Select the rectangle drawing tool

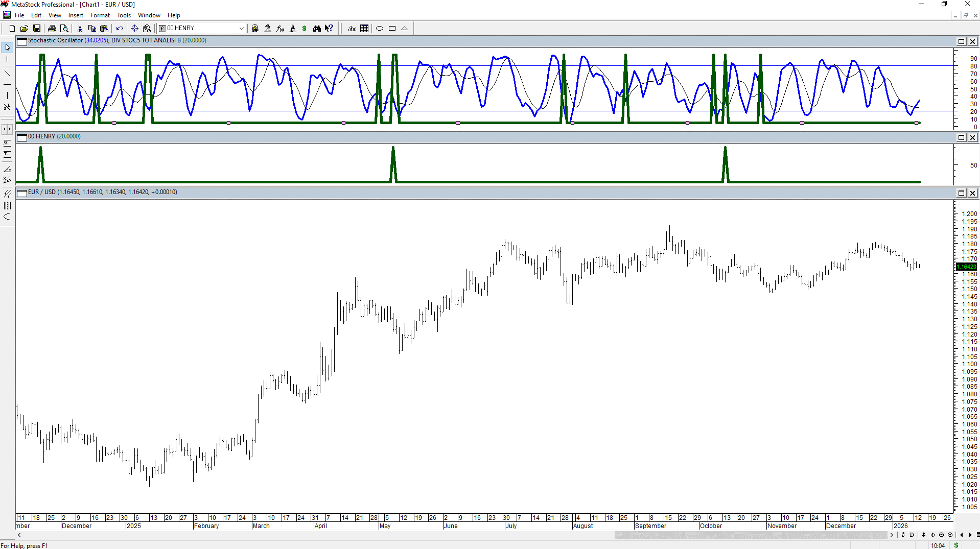[392, 29]
